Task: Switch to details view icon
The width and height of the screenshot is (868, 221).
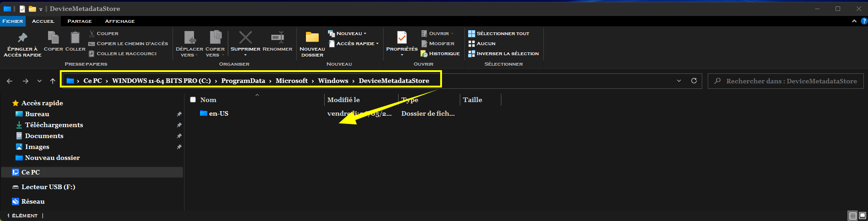Action: tap(852, 216)
